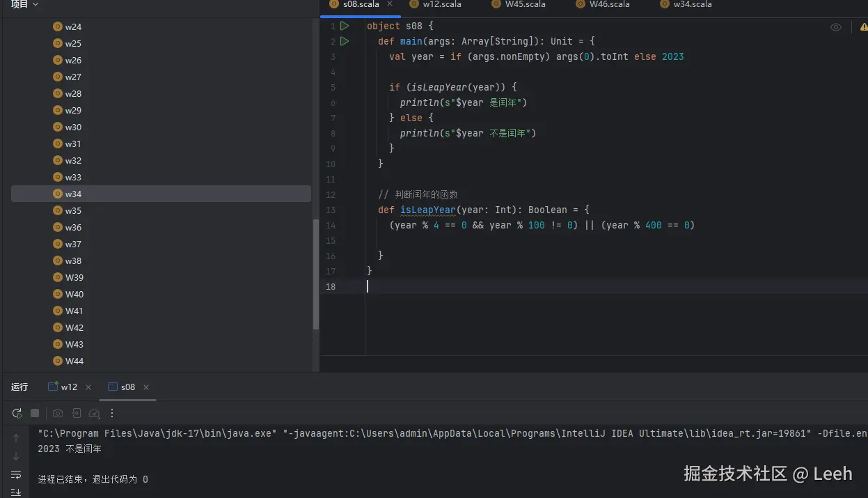Click the '// 判断闰年的函数' comment line

418,194
